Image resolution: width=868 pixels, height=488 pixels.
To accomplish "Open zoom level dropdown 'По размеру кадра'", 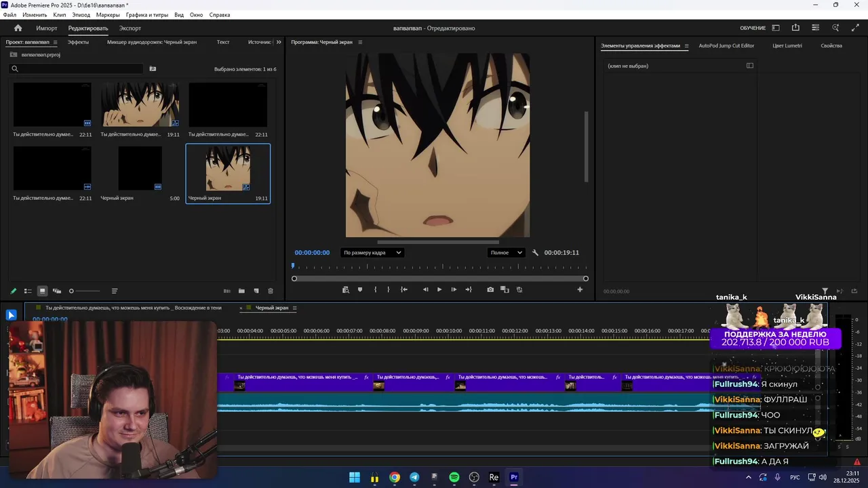I will [372, 253].
